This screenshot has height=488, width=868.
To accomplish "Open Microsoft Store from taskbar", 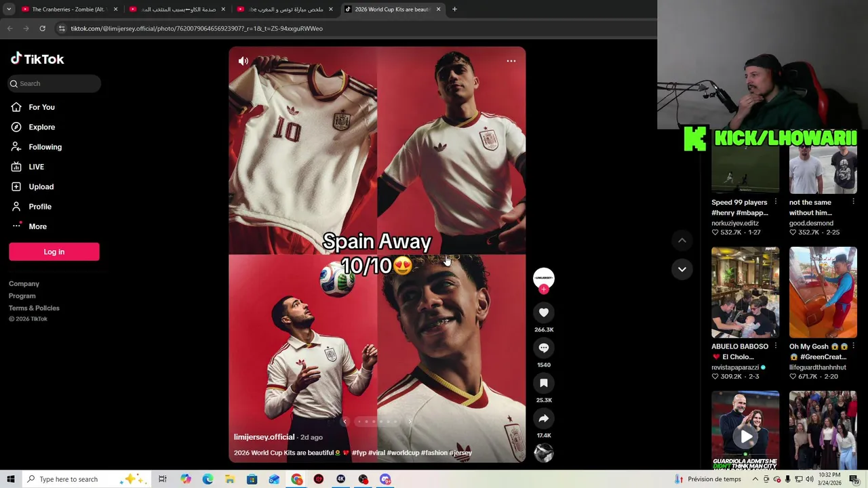I will click(x=252, y=479).
